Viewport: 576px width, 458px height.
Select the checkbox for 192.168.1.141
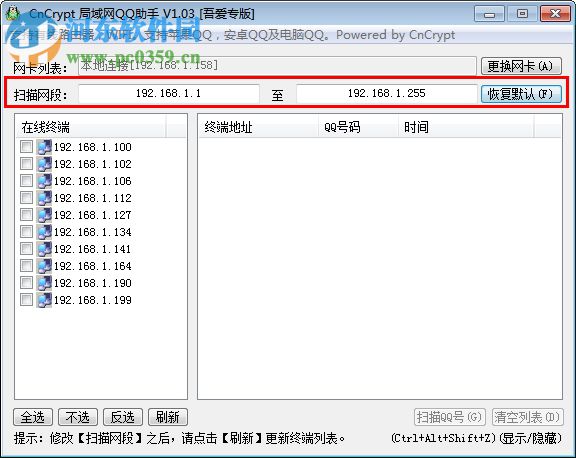(x=26, y=249)
